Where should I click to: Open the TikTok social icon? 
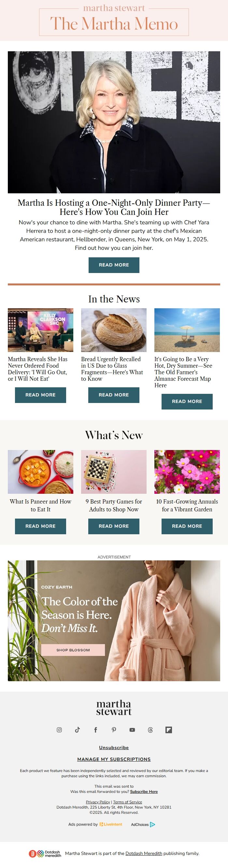point(77,730)
